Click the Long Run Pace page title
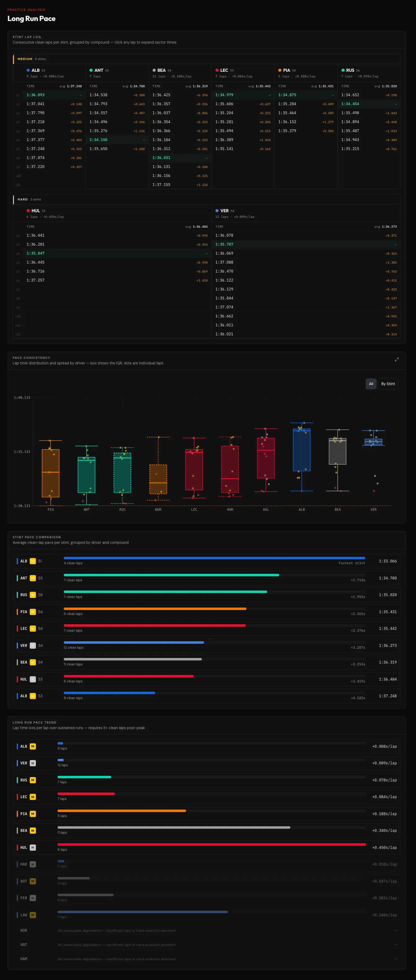Screen dimensions: 416x980 click(32, 19)
